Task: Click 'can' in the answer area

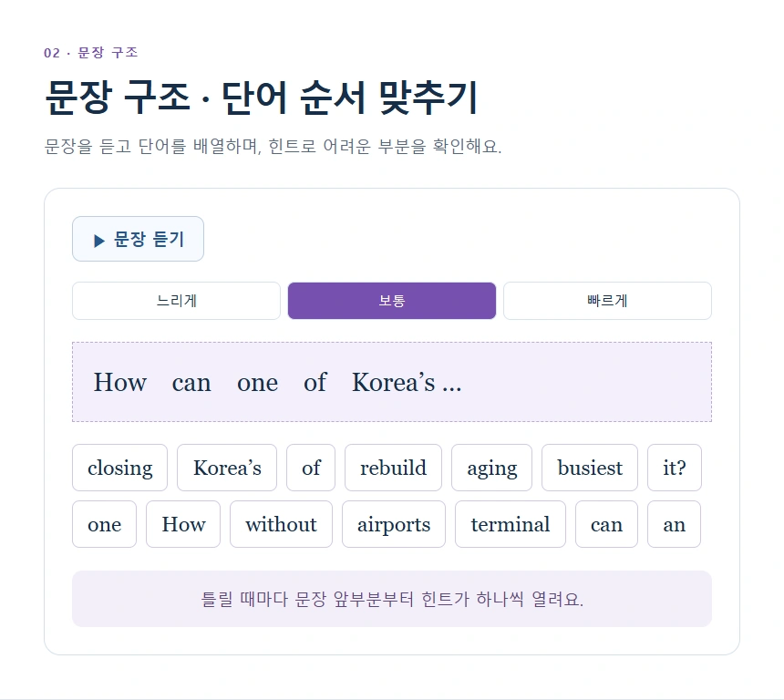Action: [191, 383]
